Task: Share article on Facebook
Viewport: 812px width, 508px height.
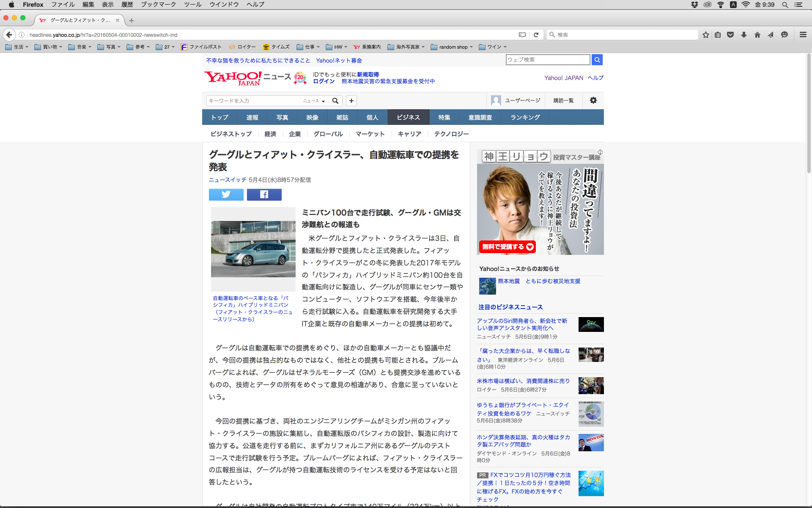Action: pyautogui.click(x=264, y=194)
